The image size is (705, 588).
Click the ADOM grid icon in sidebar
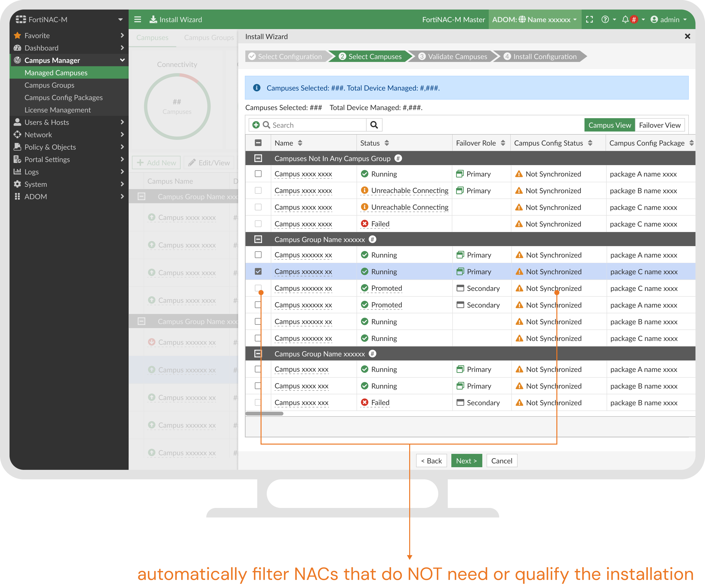(x=17, y=197)
